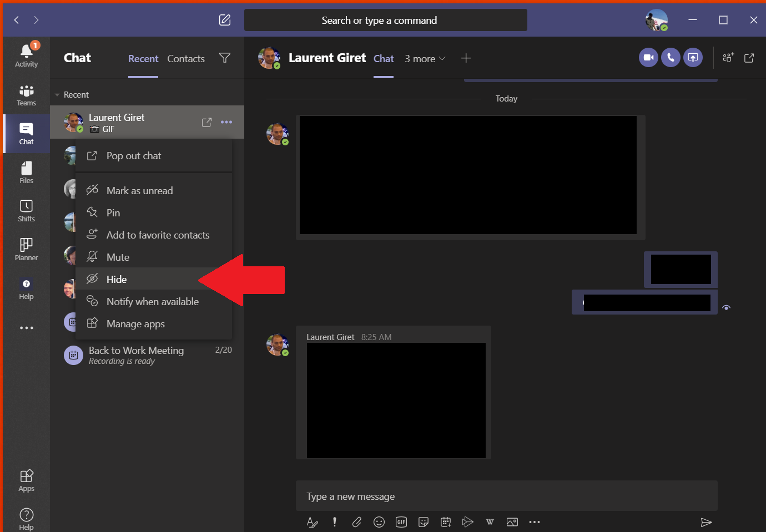The height and width of the screenshot is (532, 766).
Task: Select the Chat tab in conversation header
Action: coord(384,59)
